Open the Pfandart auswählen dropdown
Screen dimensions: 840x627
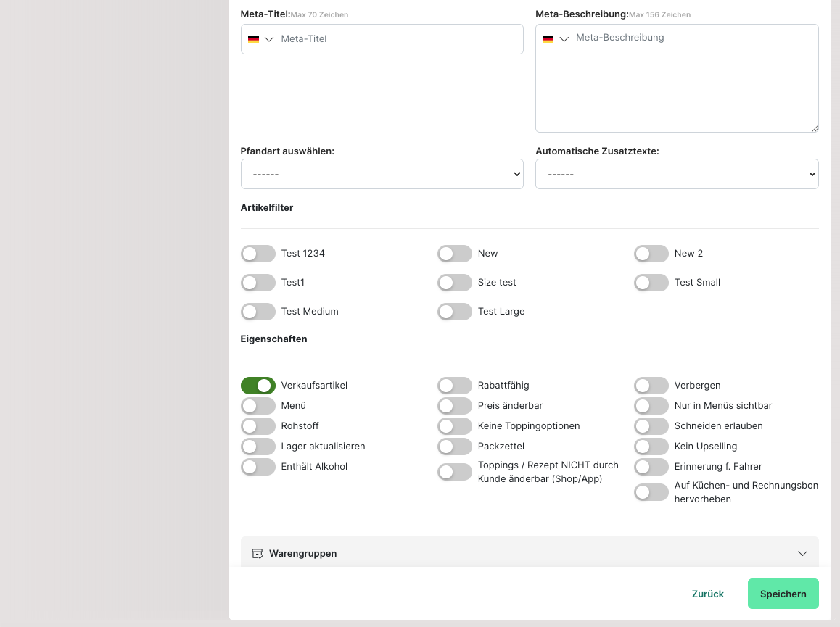tap(382, 174)
